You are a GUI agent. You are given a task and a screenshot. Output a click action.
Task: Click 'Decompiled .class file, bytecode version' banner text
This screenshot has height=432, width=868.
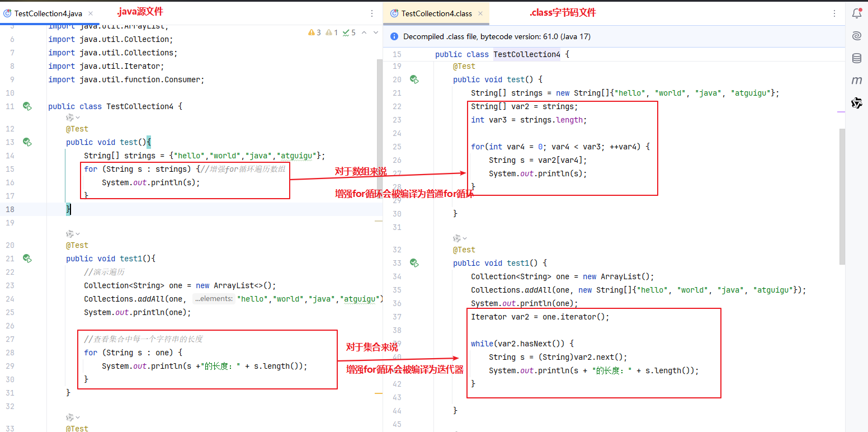(497, 36)
